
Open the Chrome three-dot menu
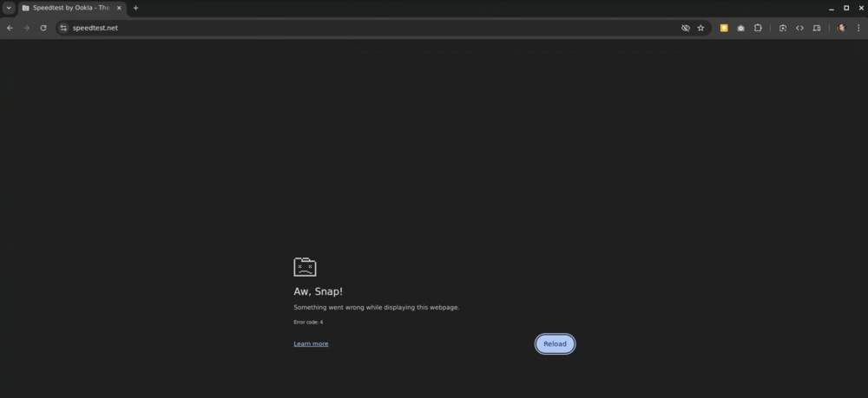[858, 28]
